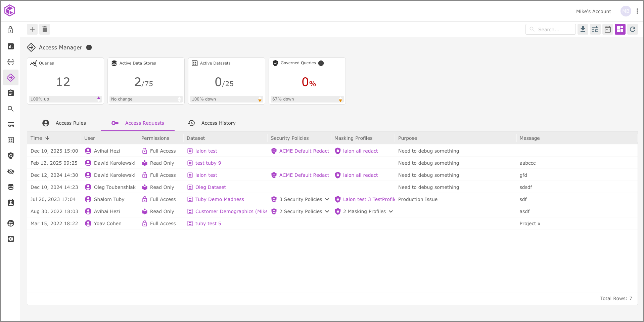
Task: Click the download icon in toolbar
Action: click(x=583, y=29)
